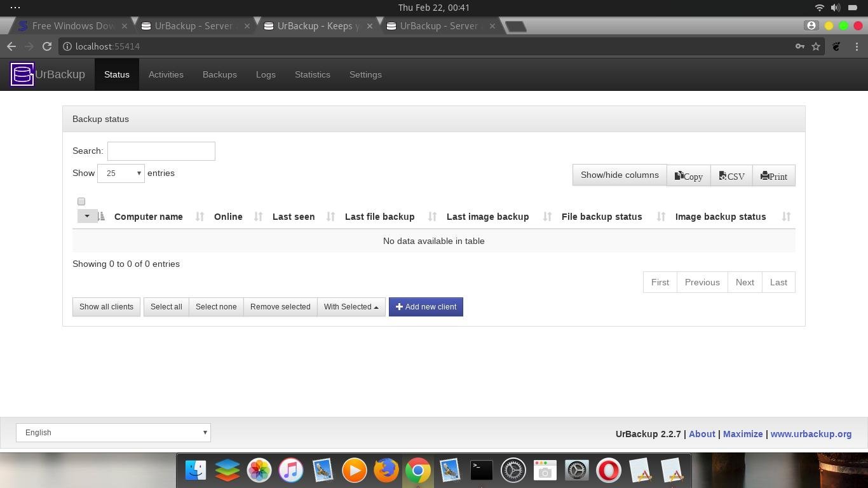Click the volume speaker icon

coord(835,8)
